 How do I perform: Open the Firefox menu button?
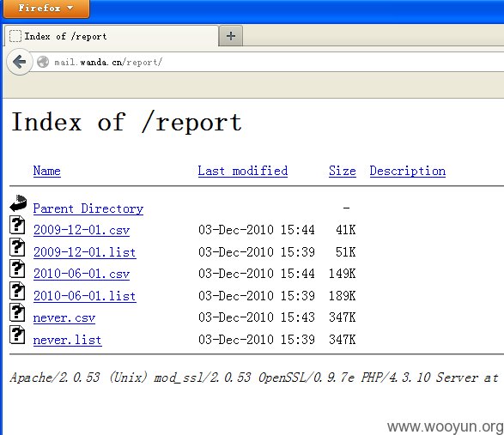click(46, 8)
